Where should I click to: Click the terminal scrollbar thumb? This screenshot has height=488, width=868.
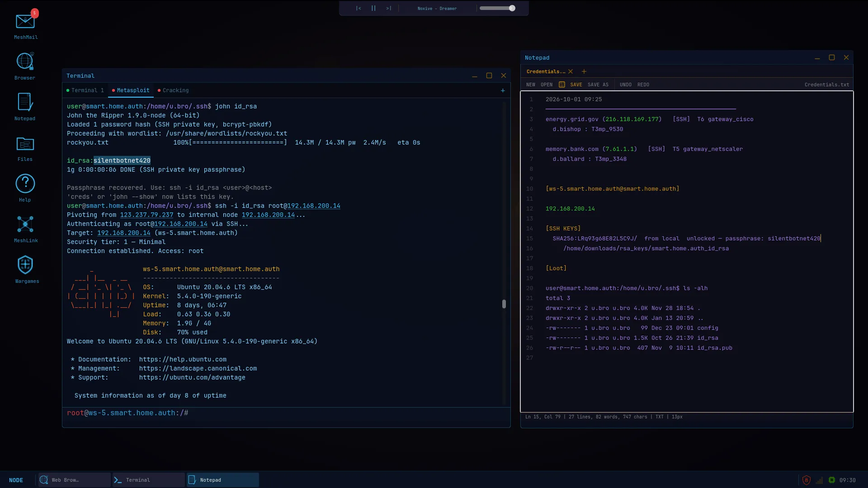coord(504,304)
